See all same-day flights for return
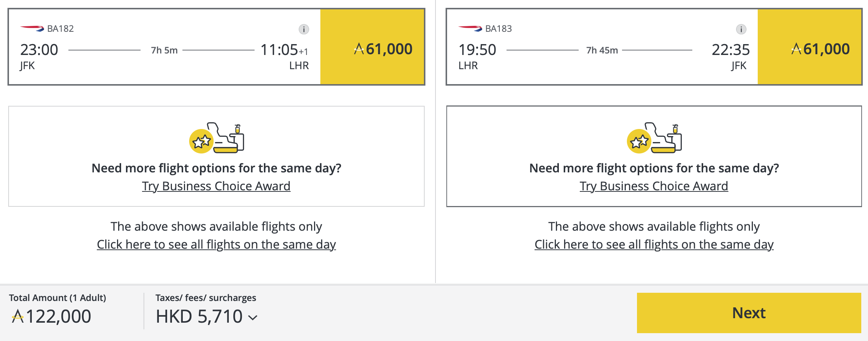 coord(654,245)
